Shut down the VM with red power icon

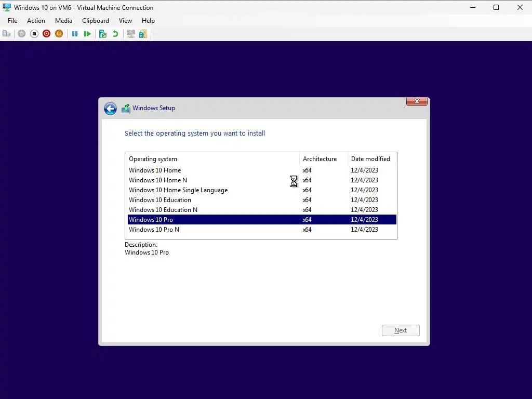tap(46, 34)
